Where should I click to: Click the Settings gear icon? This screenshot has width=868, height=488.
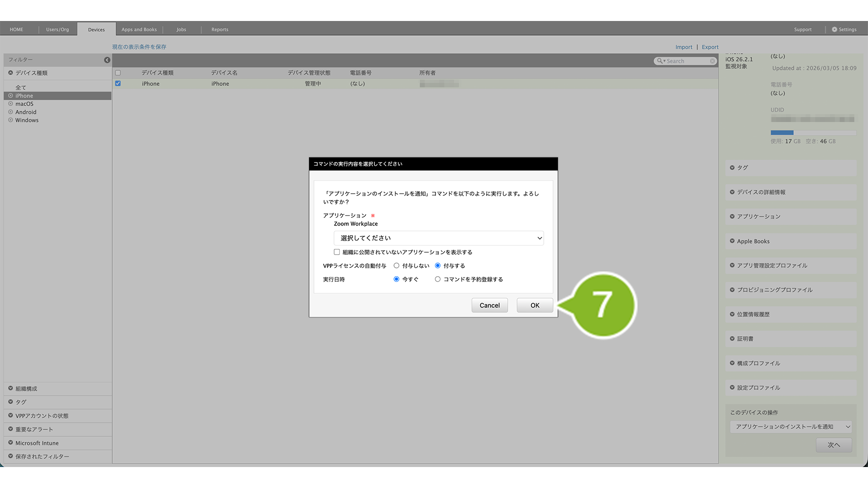click(834, 30)
